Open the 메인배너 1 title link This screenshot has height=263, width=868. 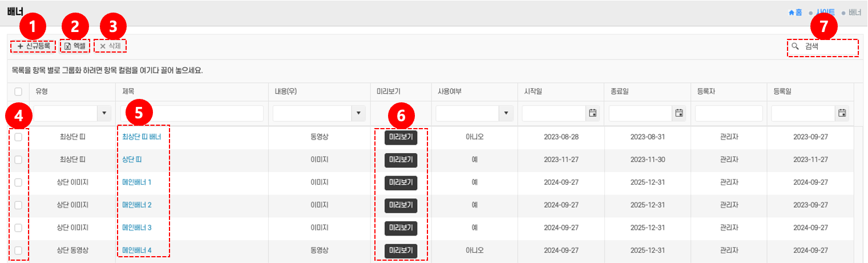[x=137, y=182]
